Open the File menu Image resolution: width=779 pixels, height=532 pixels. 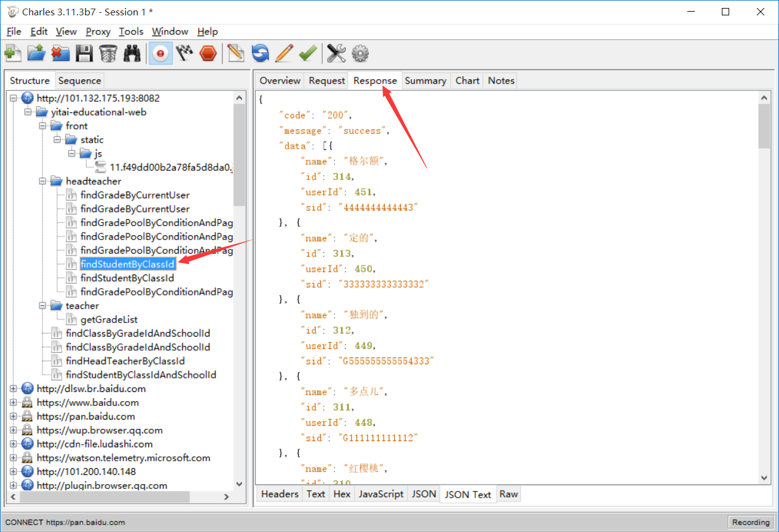point(14,31)
